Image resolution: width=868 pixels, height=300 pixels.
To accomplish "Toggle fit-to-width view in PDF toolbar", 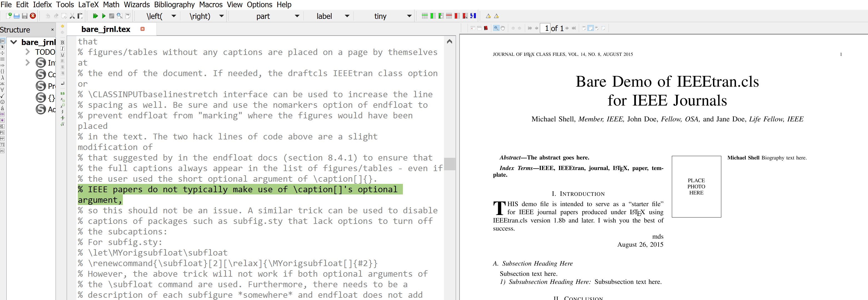I will coord(590,28).
